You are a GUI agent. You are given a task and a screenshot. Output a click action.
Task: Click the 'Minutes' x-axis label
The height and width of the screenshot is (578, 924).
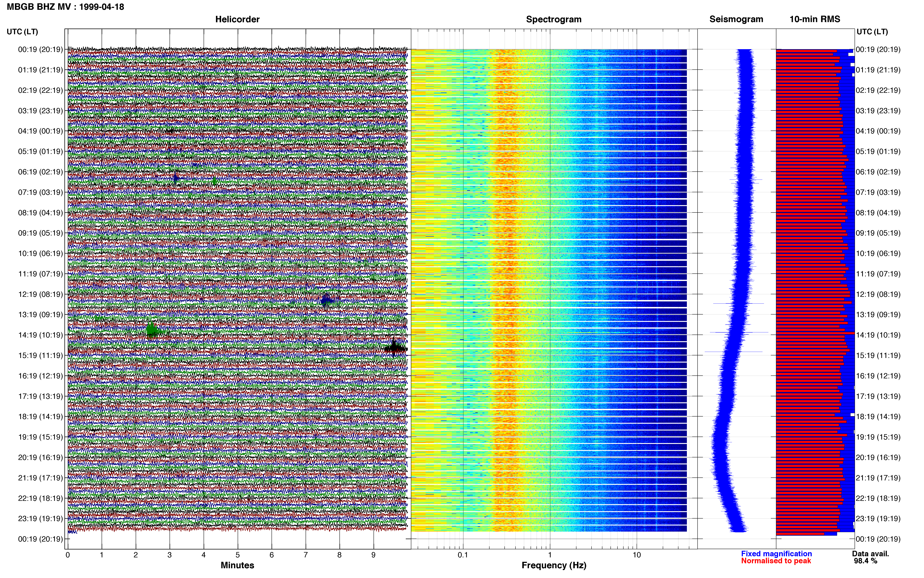pos(237,565)
